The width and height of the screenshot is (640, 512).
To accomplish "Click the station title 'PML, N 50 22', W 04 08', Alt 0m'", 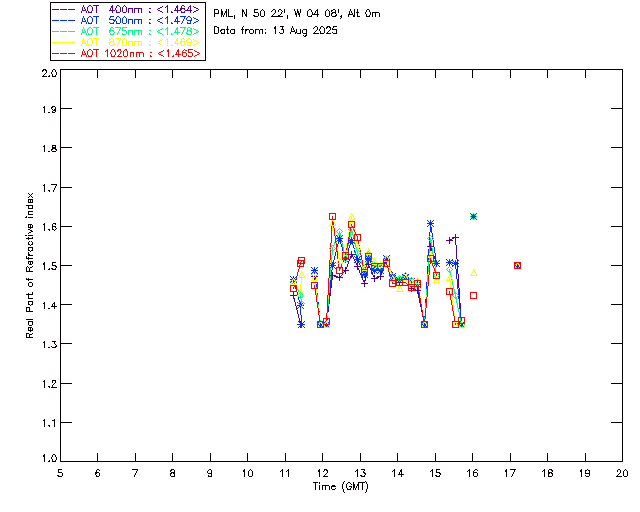I will point(297,14).
